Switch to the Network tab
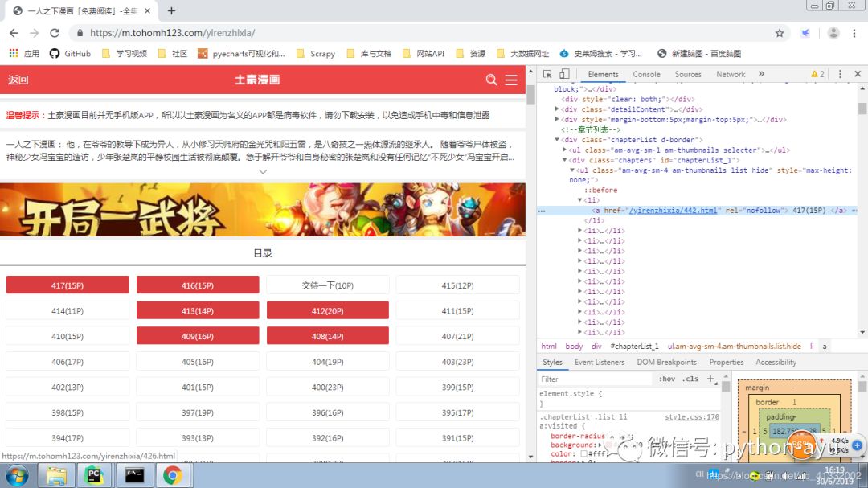868x488 pixels. pos(730,74)
